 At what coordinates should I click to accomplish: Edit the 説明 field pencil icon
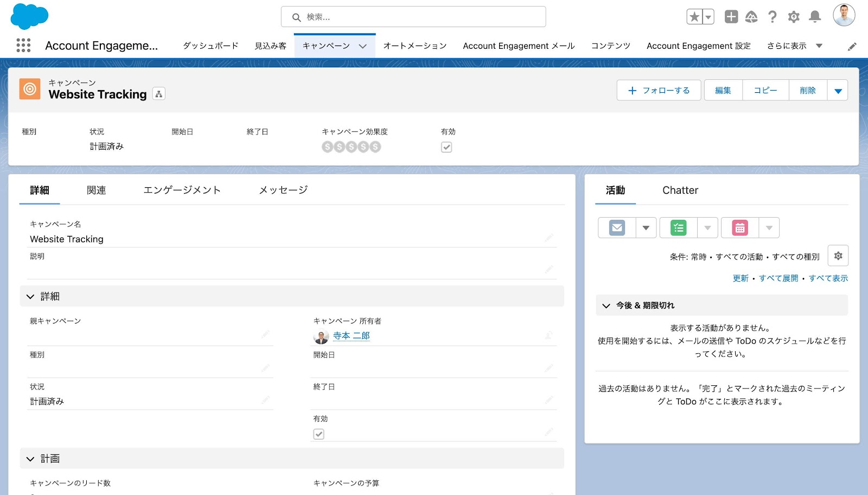click(x=549, y=270)
